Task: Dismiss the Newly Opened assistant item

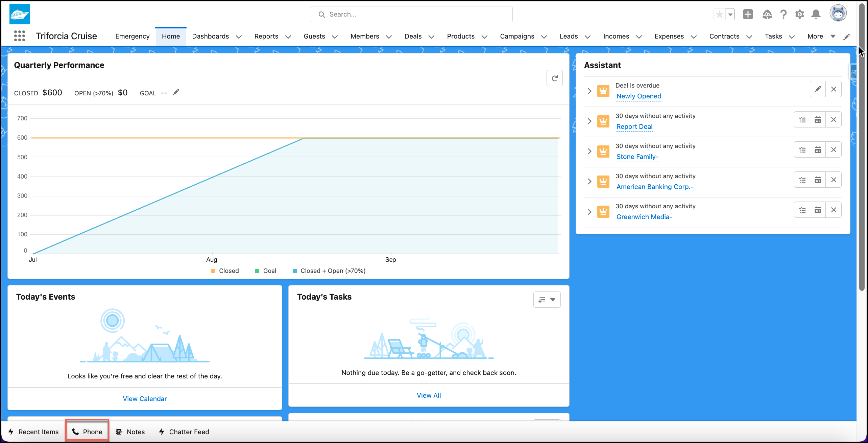Action: pyautogui.click(x=834, y=89)
